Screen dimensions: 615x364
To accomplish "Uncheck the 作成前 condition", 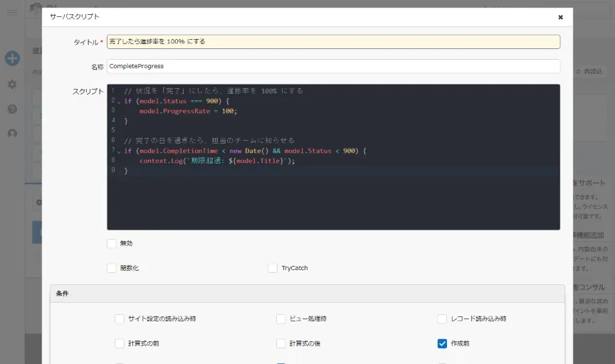I will click(x=442, y=343).
